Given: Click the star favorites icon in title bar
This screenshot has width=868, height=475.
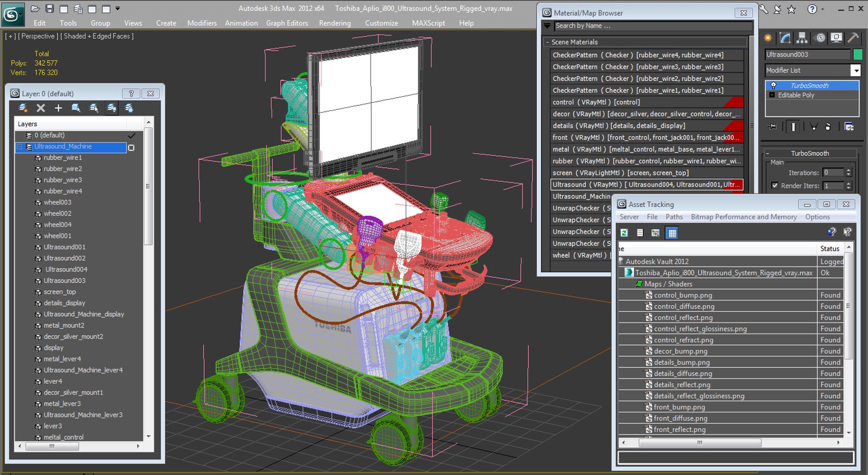Looking at the screenshot, I should pyautogui.click(x=792, y=9).
